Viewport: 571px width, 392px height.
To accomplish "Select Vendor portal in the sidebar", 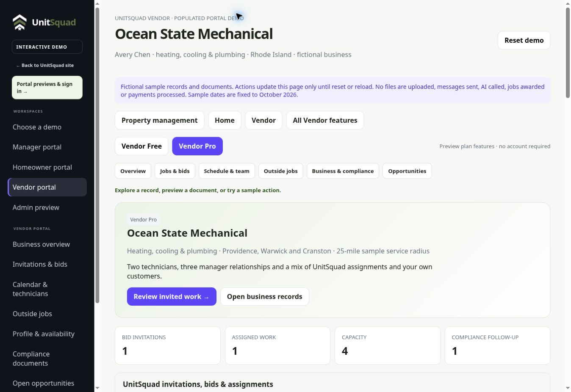I will coord(47,187).
